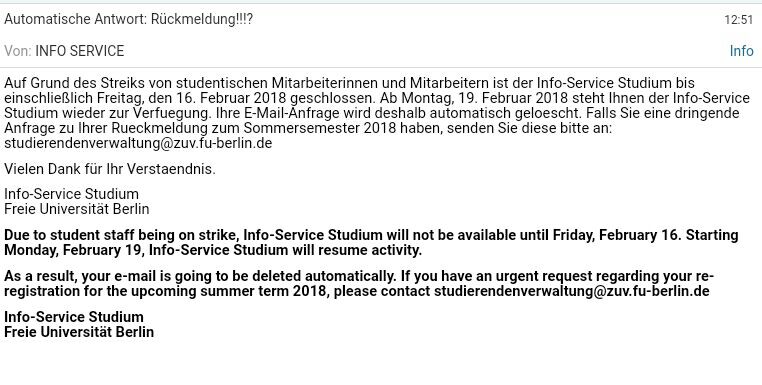Click the Von: label
The height and width of the screenshot is (385, 762).
[x=17, y=51]
